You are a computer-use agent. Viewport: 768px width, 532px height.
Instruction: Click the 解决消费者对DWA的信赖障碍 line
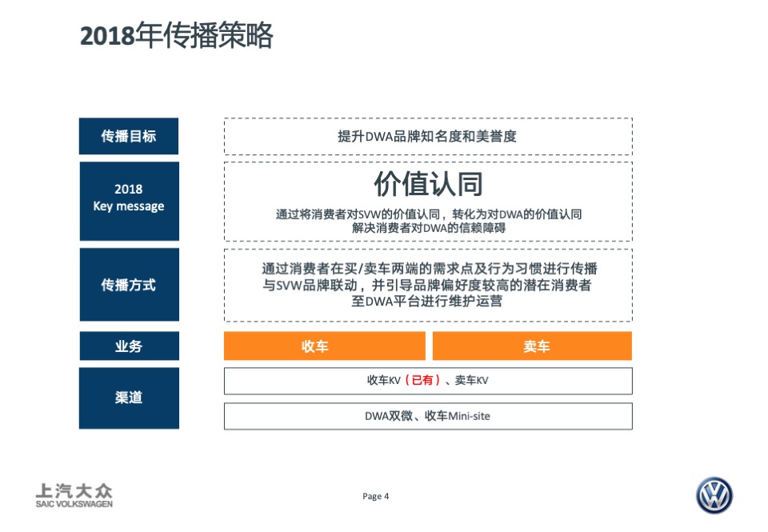[x=428, y=226]
